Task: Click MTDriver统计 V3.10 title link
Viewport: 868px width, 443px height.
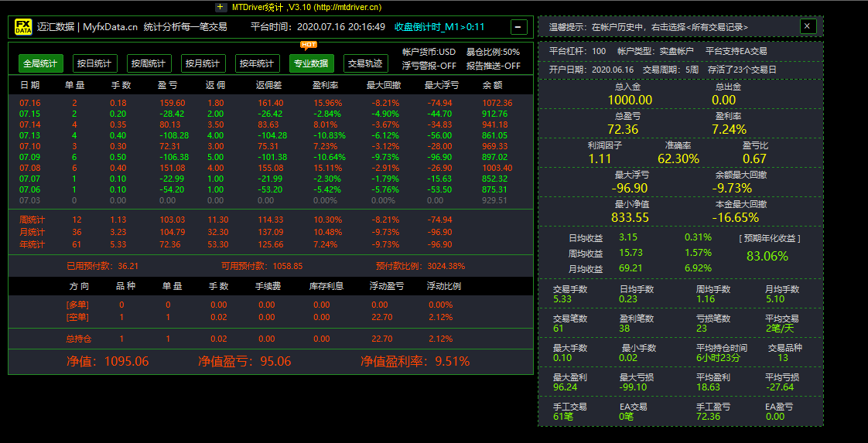Action: [306, 7]
